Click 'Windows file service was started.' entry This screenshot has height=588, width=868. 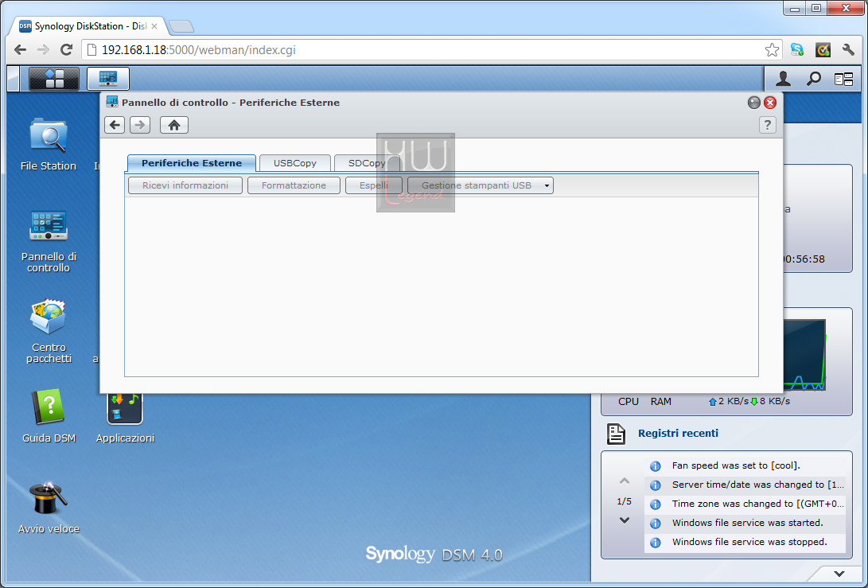tap(747, 523)
